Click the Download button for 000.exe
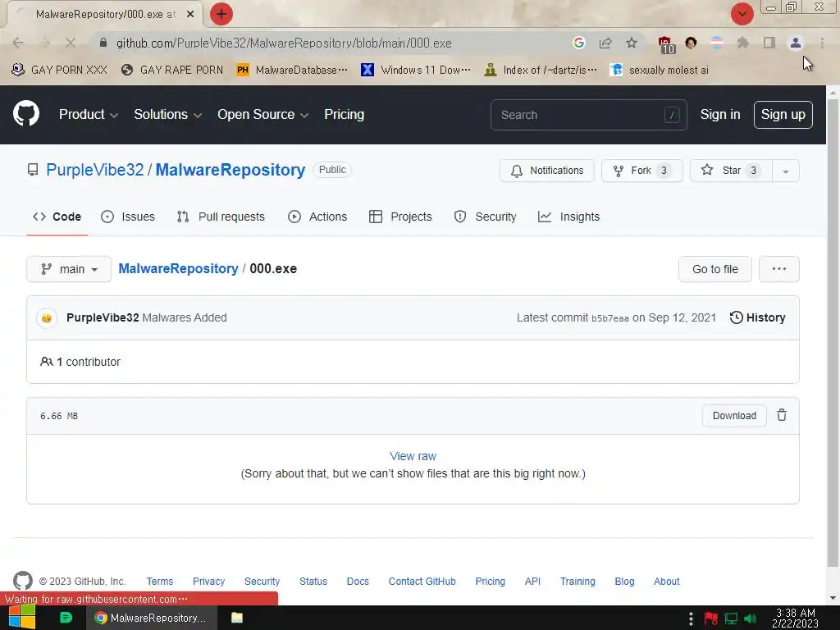This screenshot has width=840, height=630. 734,416
